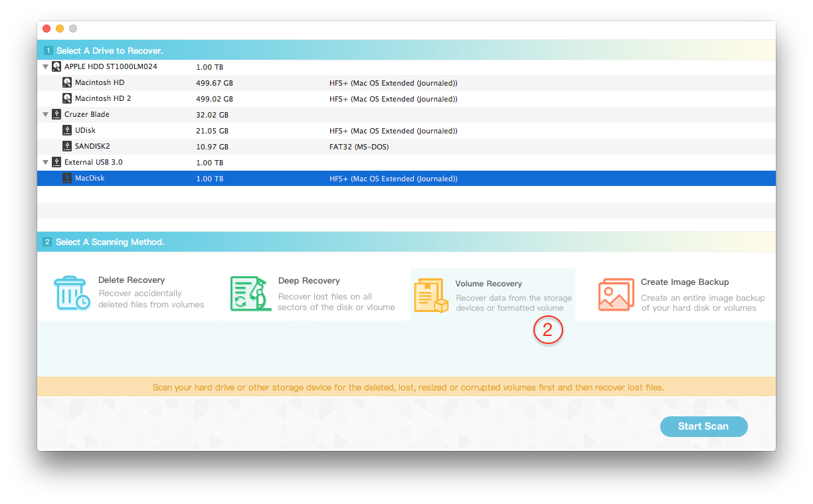The height and width of the screenshot is (504, 813).
Task: Select the APPLE HDD ST1000LM024 drive name
Action: click(111, 66)
